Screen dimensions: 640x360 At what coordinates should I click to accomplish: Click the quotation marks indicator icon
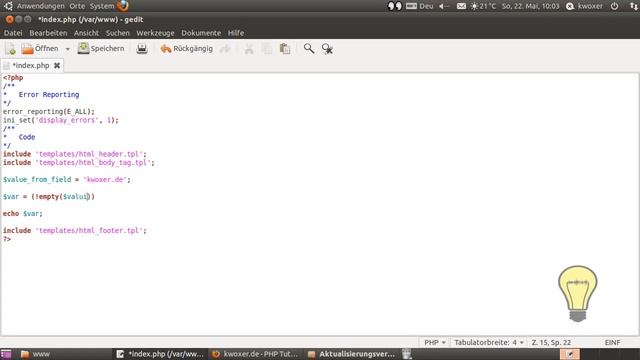click(x=395, y=6)
